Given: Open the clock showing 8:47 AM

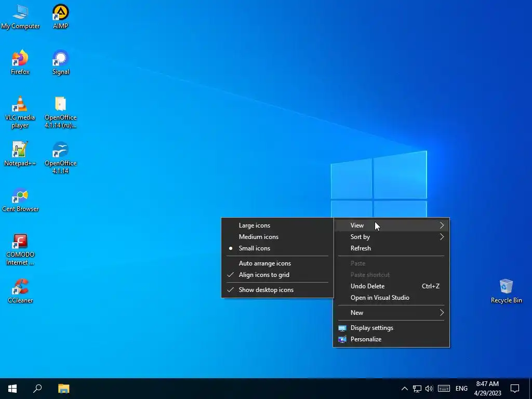Looking at the screenshot, I should click(x=487, y=389).
